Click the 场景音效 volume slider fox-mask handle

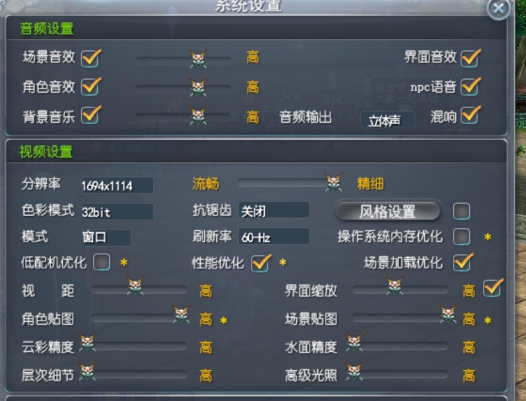coord(198,59)
